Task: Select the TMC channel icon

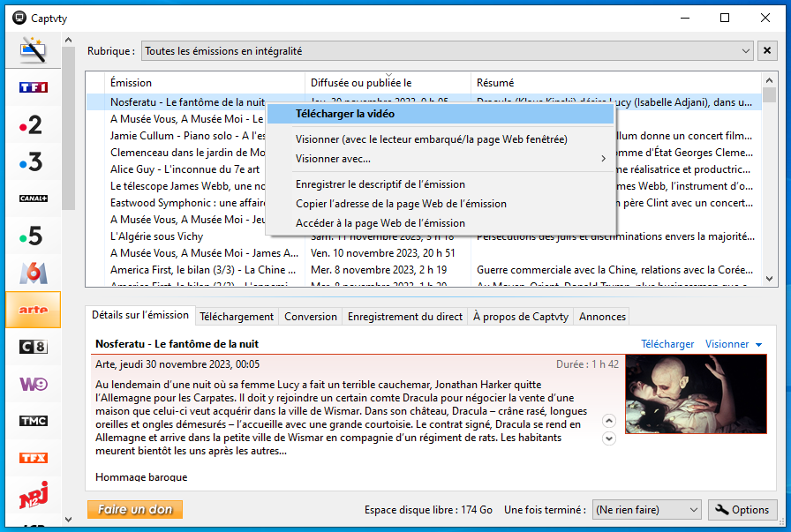Action: pos(33,421)
